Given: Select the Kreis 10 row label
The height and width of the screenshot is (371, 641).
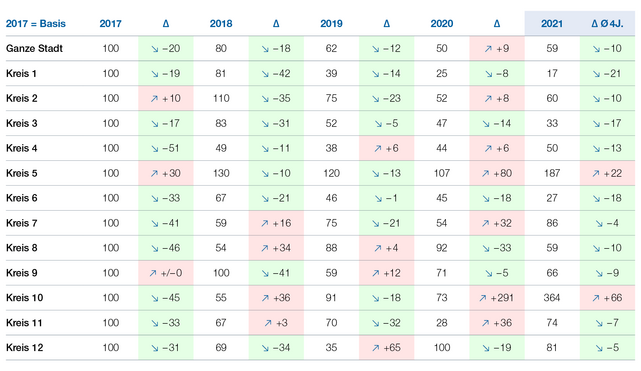Looking at the screenshot, I should point(25,298).
